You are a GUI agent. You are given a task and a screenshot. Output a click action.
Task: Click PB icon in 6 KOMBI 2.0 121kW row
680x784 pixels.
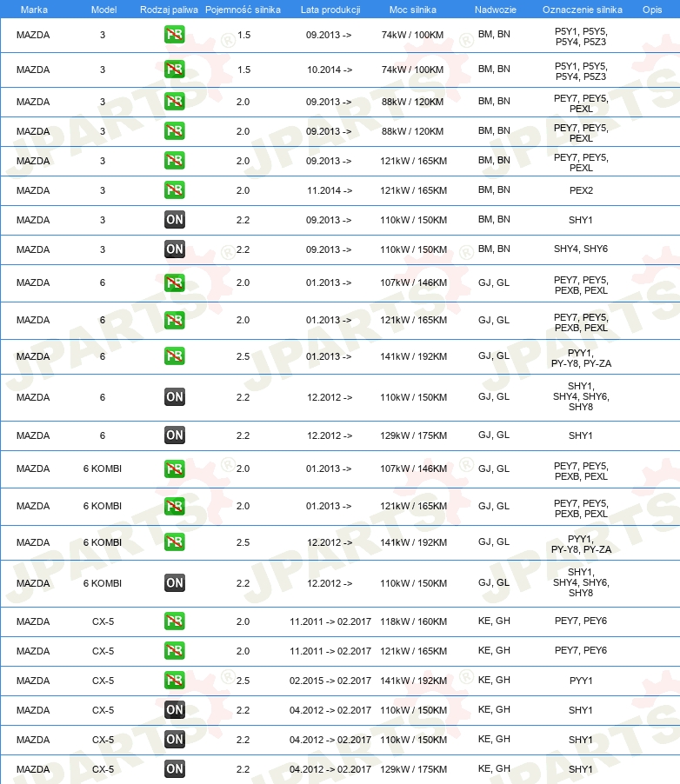[175, 506]
